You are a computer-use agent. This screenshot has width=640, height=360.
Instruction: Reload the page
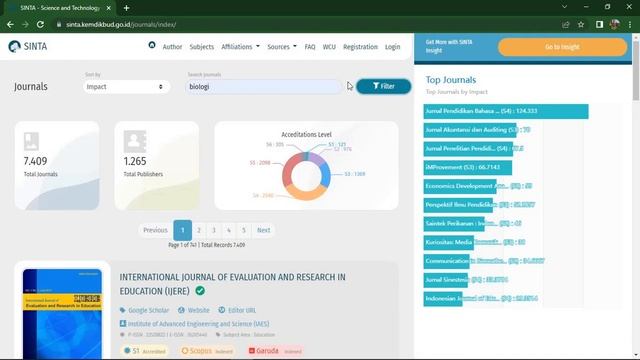point(40,24)
